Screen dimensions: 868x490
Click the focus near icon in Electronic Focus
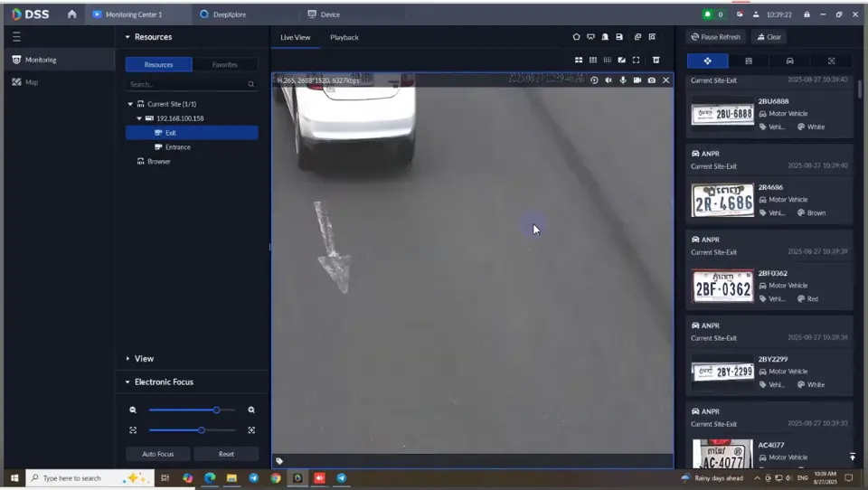[133, 430]
